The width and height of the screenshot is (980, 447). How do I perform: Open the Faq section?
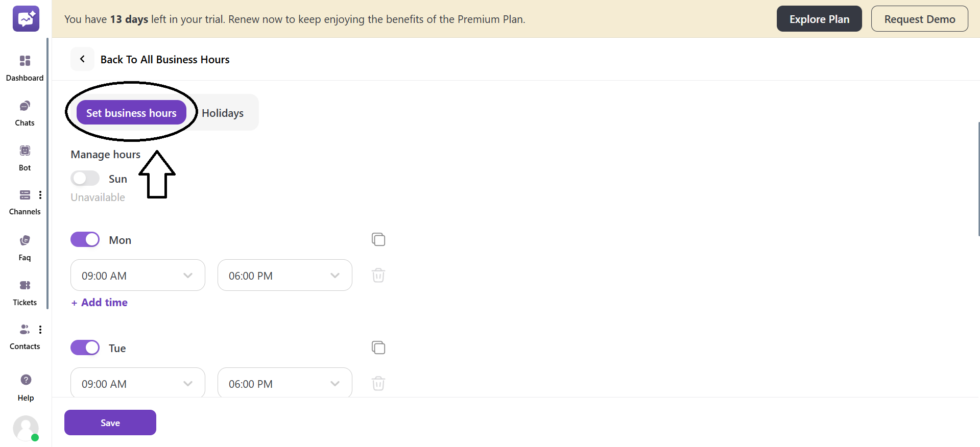click(25, 248)
